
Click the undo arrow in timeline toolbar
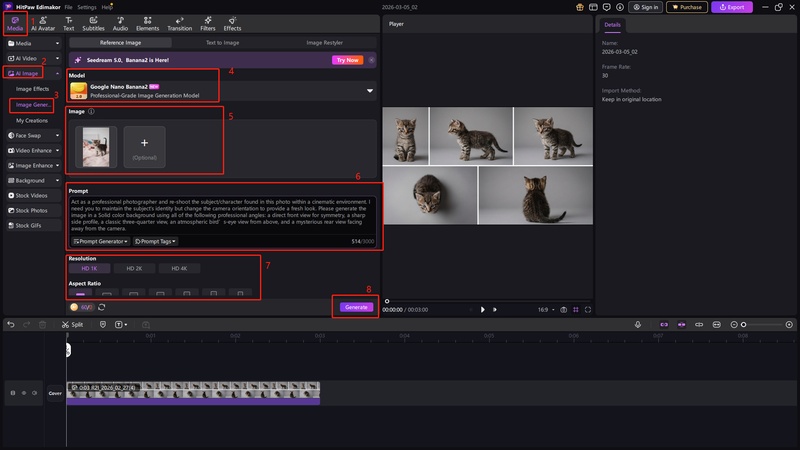[x=11, y=324]
